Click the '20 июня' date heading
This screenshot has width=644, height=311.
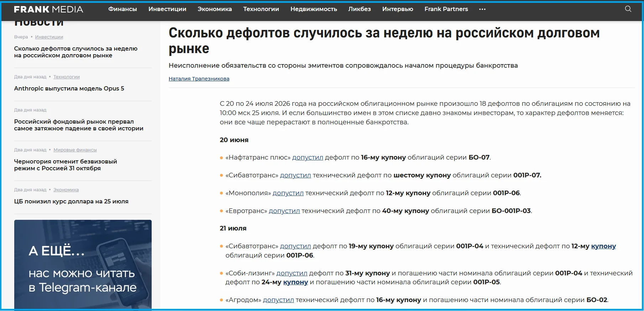[x=234, y=140]
